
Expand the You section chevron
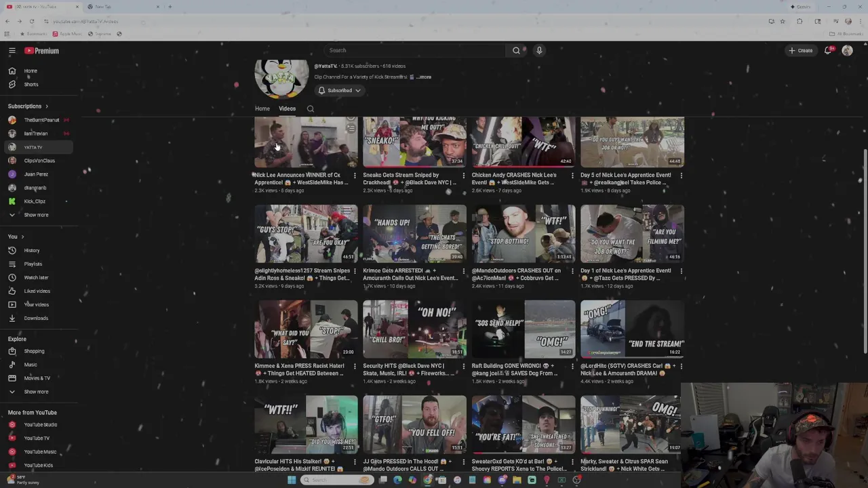pos(22,237)
